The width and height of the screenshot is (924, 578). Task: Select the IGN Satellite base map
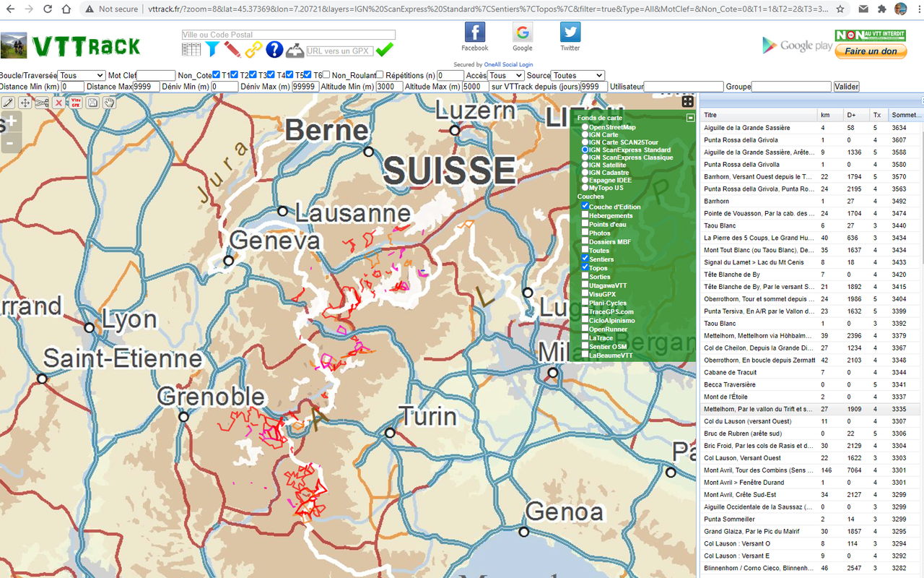point(585,165)
